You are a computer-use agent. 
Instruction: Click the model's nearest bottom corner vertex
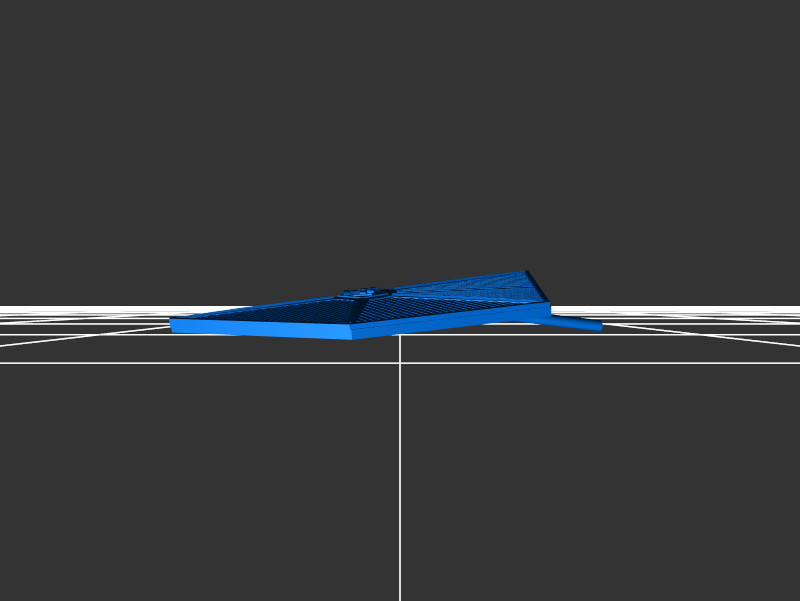point(352,336)
